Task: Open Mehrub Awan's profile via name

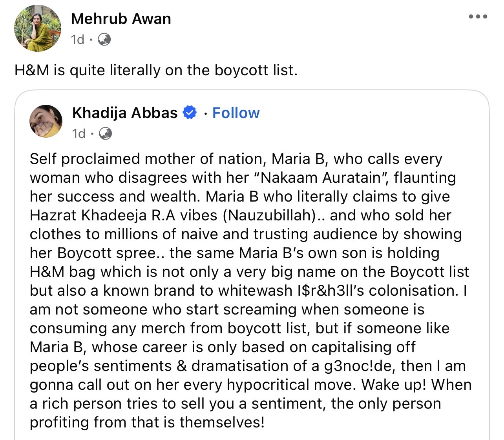Action: point(121,19)
